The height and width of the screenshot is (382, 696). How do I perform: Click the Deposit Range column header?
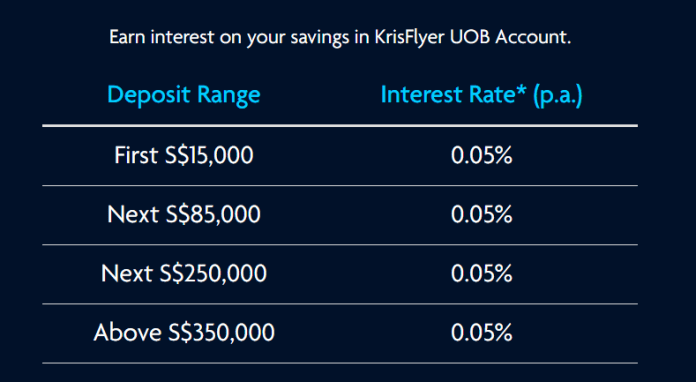click(184, 95)
